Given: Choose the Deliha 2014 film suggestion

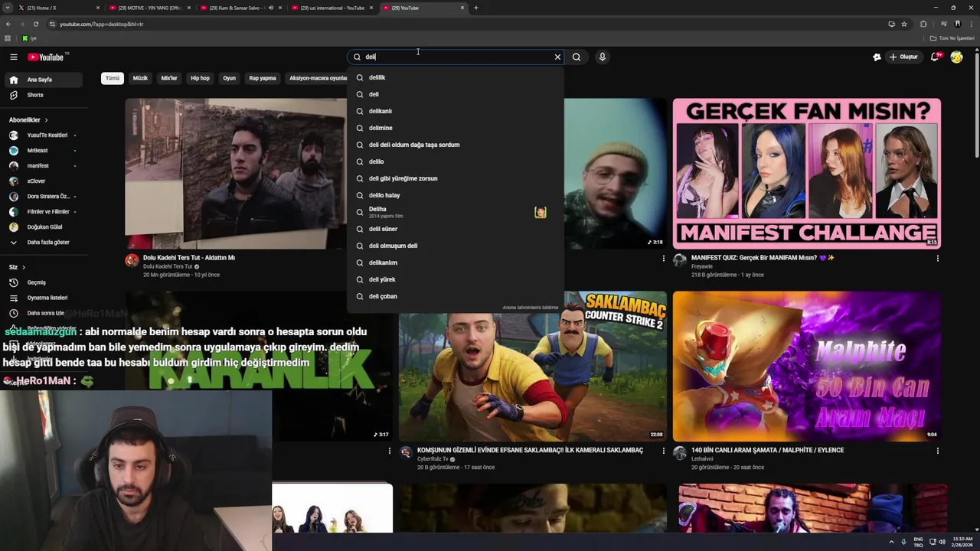Looking at the screenshot, I should tap(456, 212).
